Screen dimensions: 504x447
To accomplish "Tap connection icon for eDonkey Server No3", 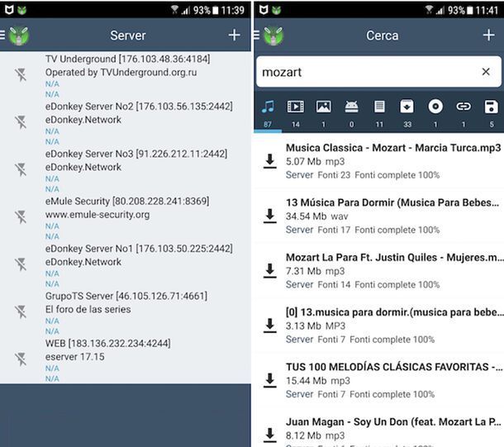I will click(21, 169).
